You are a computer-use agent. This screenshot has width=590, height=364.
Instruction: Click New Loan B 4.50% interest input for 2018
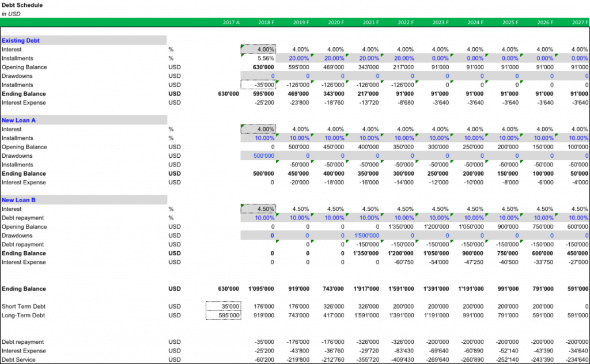pos(258,208)
